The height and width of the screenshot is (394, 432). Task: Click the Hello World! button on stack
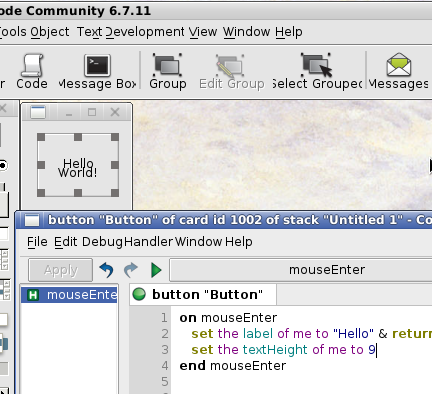point(78,164)
